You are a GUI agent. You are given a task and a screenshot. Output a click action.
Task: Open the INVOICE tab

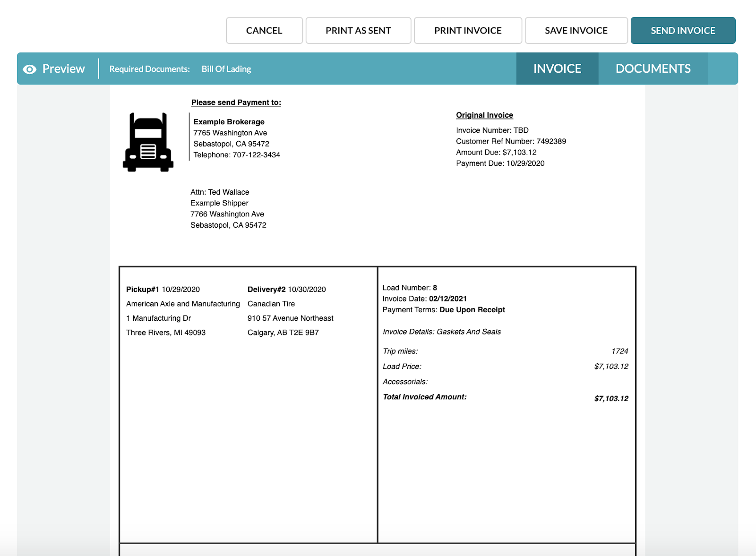coord(557,68)
